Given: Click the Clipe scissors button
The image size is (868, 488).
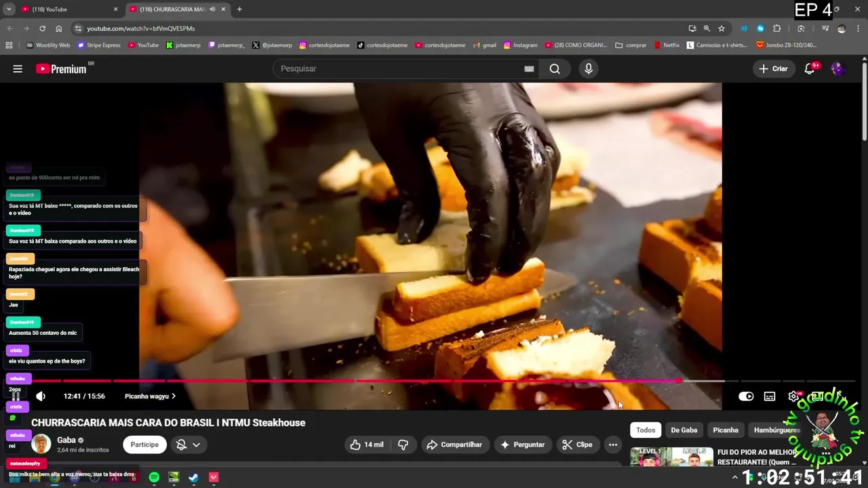Looking at the screenshot, I should pyautogui.click(x=577, y=445).
